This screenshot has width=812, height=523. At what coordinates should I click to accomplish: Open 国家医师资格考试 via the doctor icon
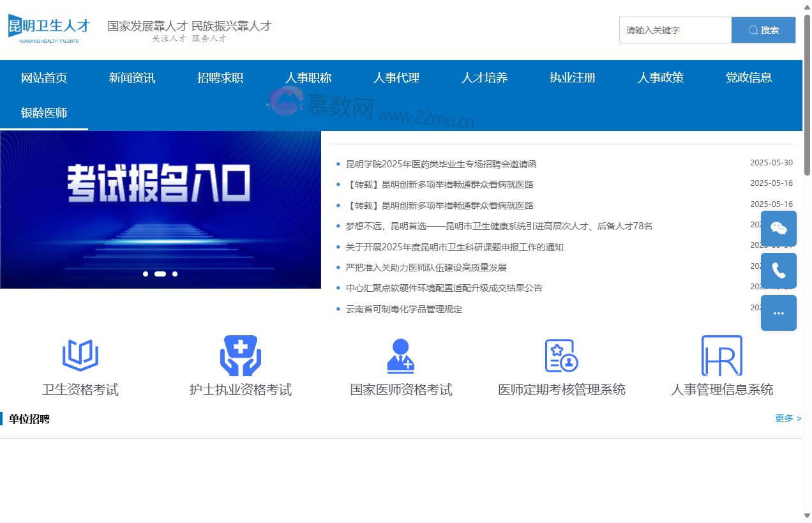(x=402, y=355)
